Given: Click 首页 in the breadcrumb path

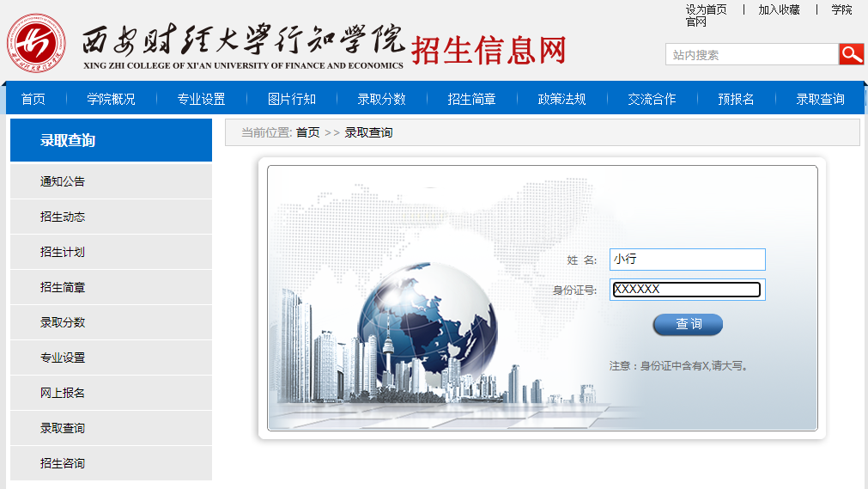Looking at the screenshot, I should pyautogui.click(x=307, y=132).
